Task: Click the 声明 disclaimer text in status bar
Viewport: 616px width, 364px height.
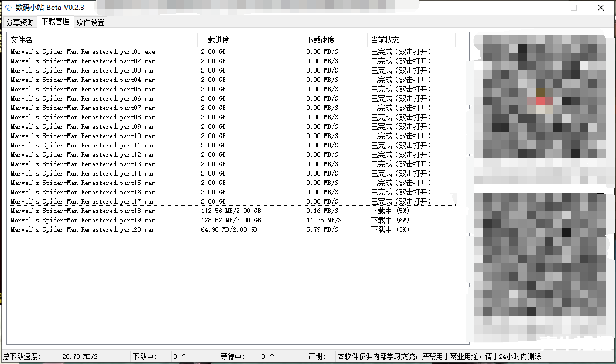Action: click(442, 356)
